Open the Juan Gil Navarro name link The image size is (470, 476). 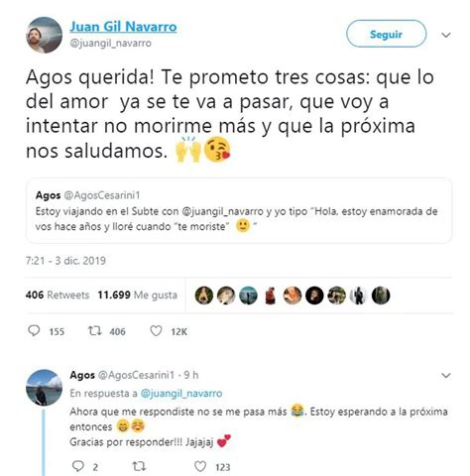point(123,27)
